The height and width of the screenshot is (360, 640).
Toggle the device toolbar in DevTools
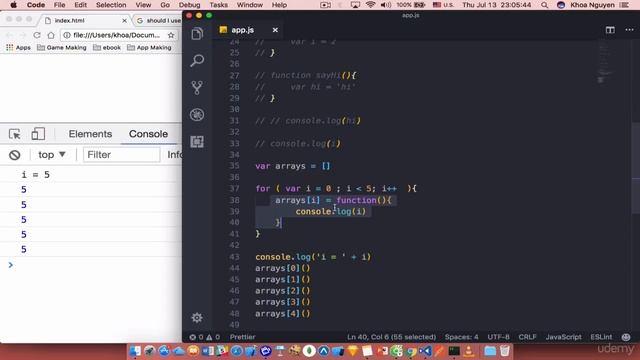(38, 134)
